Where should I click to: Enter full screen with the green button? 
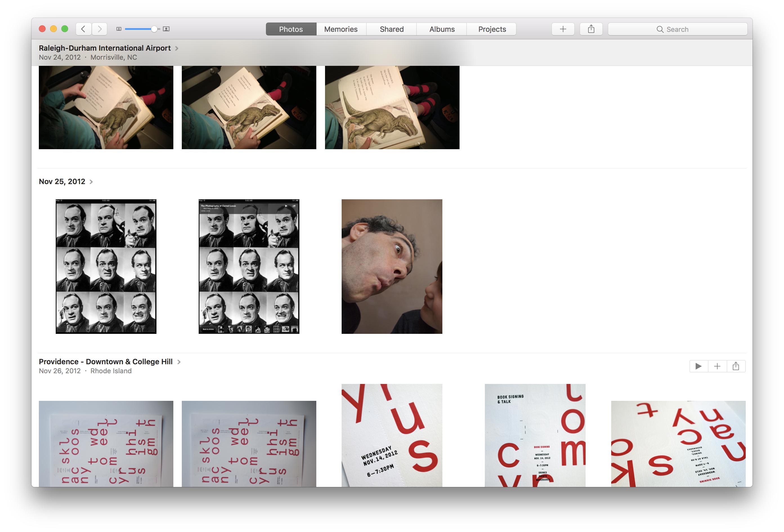(65, 29)
